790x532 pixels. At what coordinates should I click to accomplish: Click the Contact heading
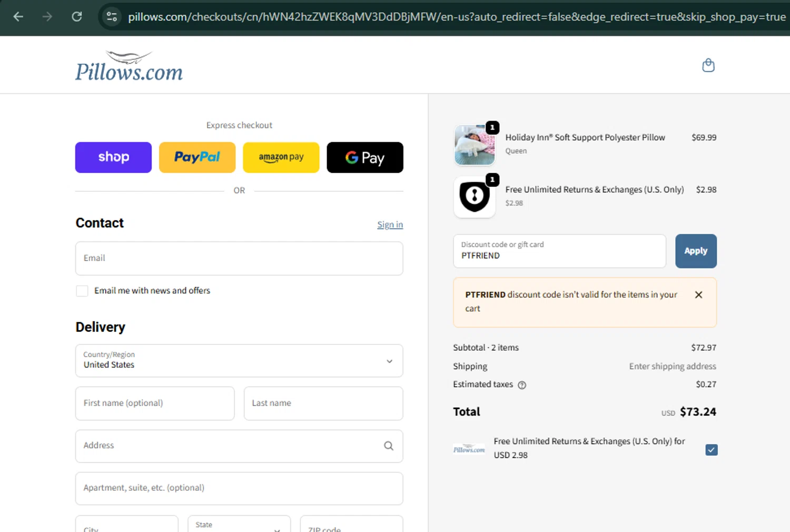pos(100,223)
